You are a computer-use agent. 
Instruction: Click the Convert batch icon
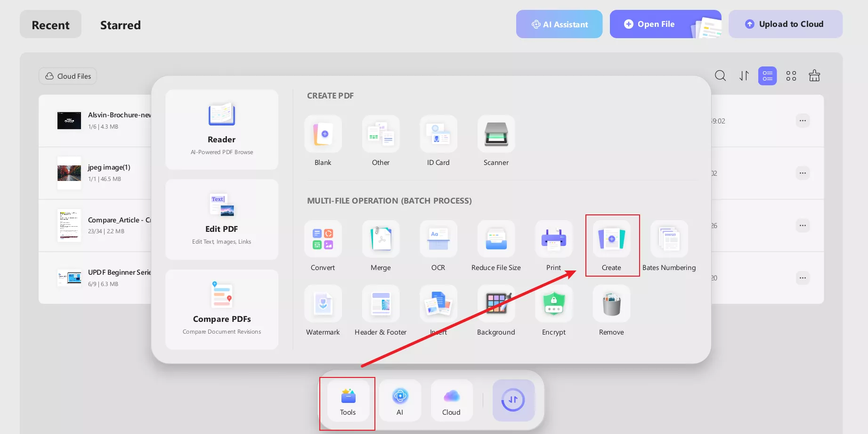coord(323,239)
